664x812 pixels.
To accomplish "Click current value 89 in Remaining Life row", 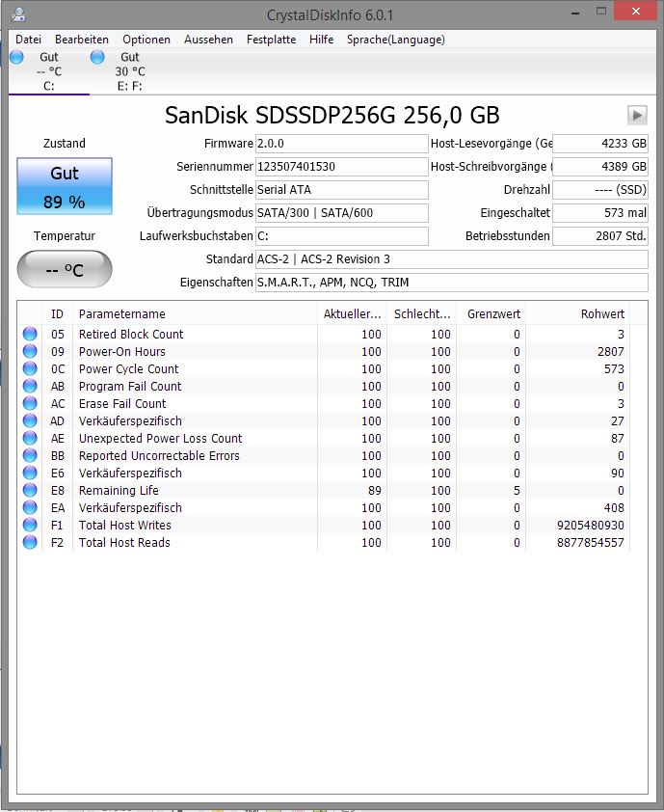I will [x=375, y=491].
